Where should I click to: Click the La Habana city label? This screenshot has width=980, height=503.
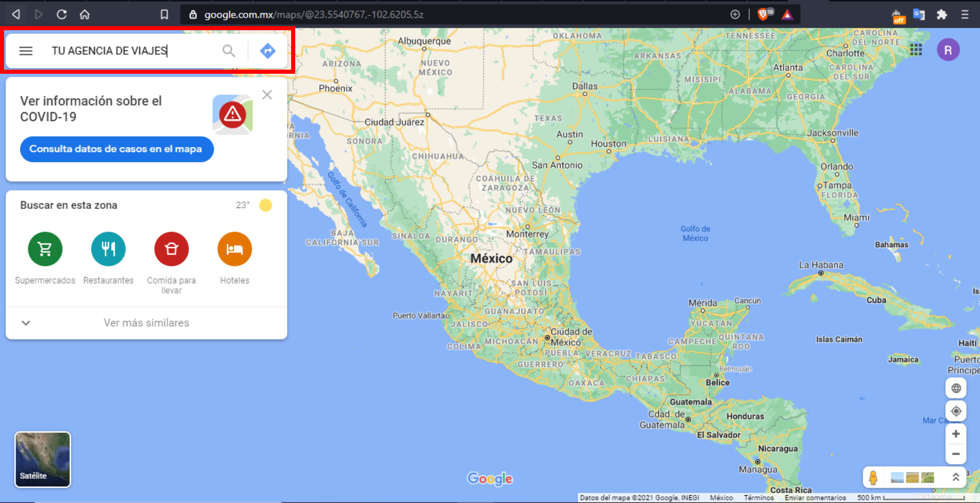(821, 265)
